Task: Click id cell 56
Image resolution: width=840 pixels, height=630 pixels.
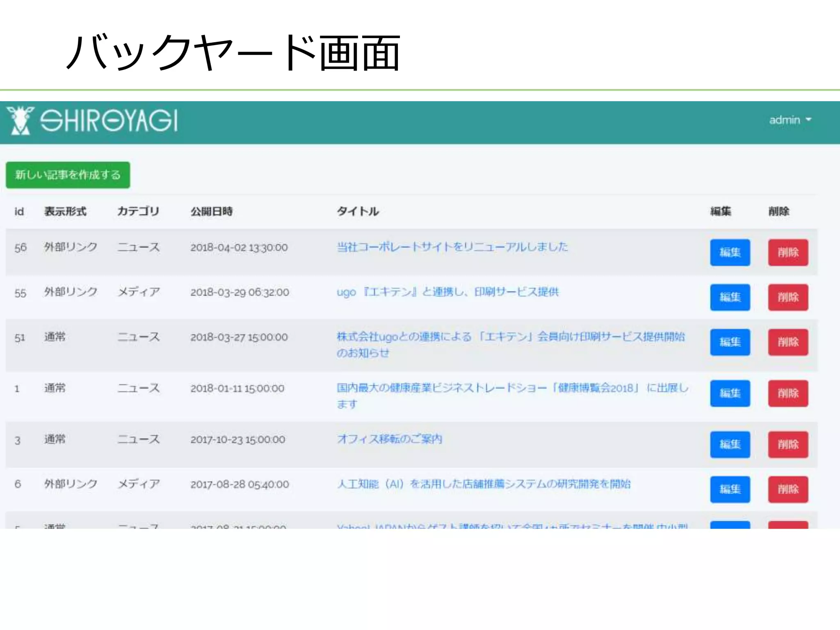Action: click(21, 248)
